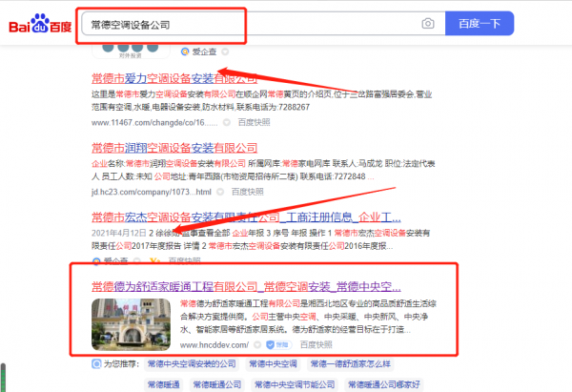Screen dimensions: 572x392
Task: Click the 为您推荐 icon
Action: [96, 364]
